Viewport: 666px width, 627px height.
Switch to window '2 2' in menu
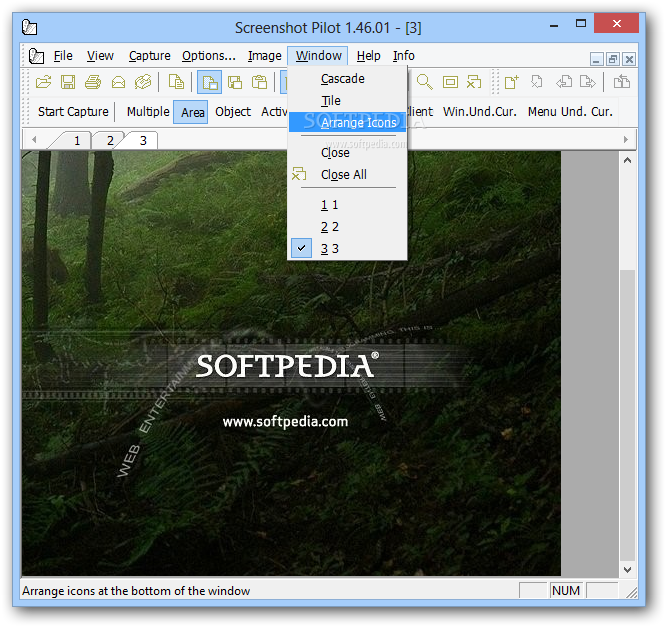tap(347, 227)
